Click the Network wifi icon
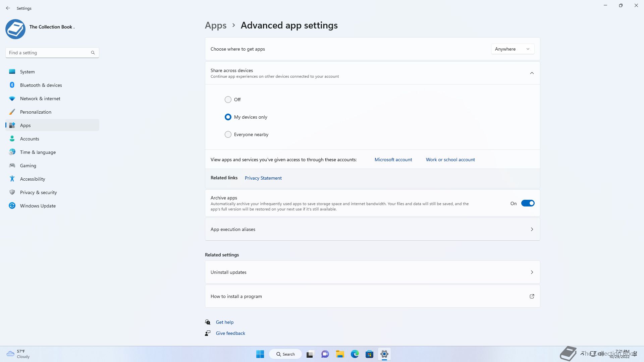The image size is (644, 362). coord(12,99)
